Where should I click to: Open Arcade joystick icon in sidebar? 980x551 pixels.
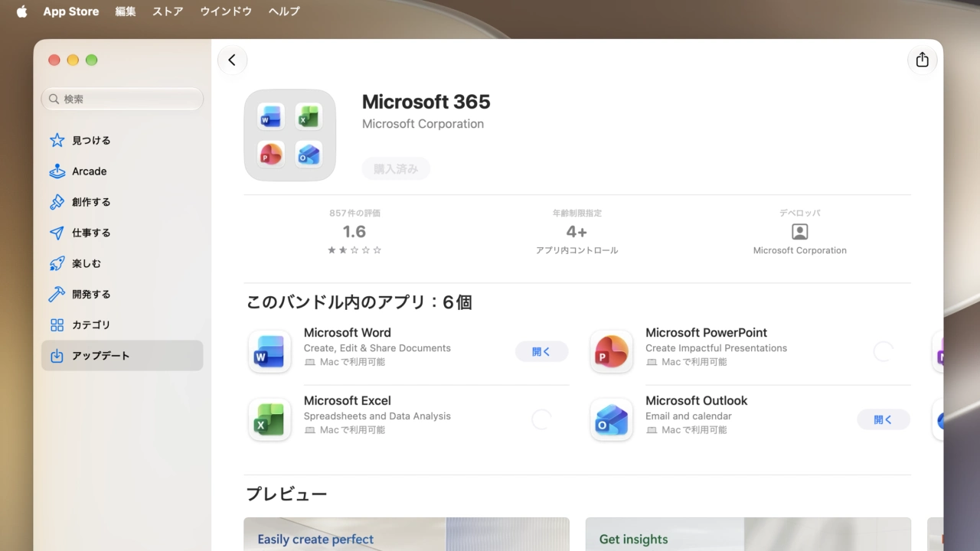57,171
